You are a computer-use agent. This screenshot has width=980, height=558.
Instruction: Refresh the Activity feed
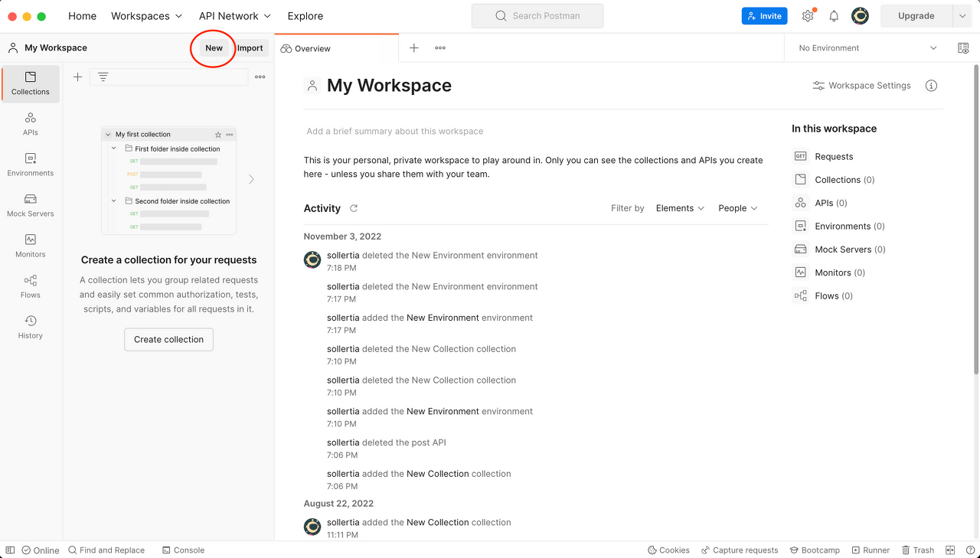354,208
